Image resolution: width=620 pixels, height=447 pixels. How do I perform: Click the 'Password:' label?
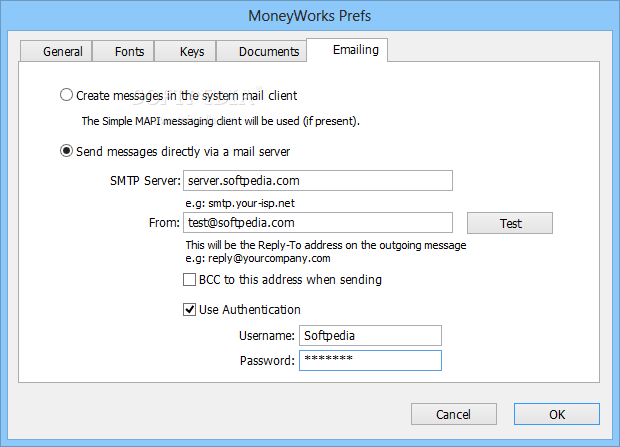point(267,360)
